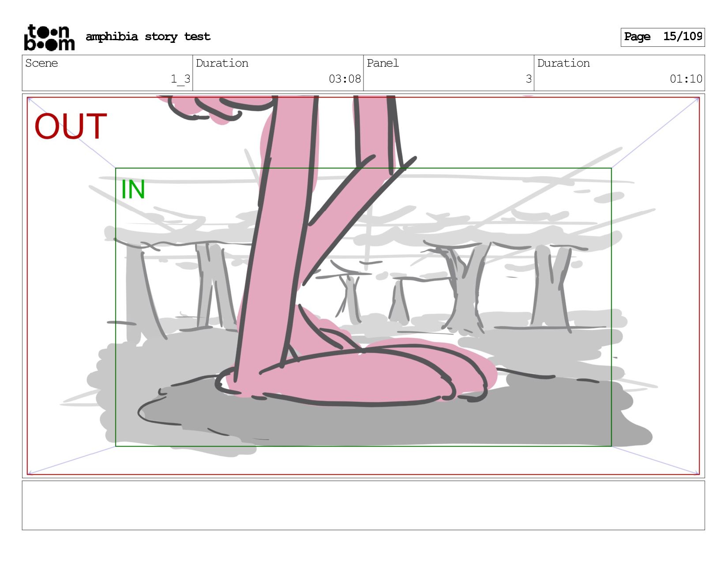Image resolution: width=728 pixels, height=563 pixels.
Task: Click the red 'OUT' camera label
Action: pyautogui.click(x=71, y=126)
